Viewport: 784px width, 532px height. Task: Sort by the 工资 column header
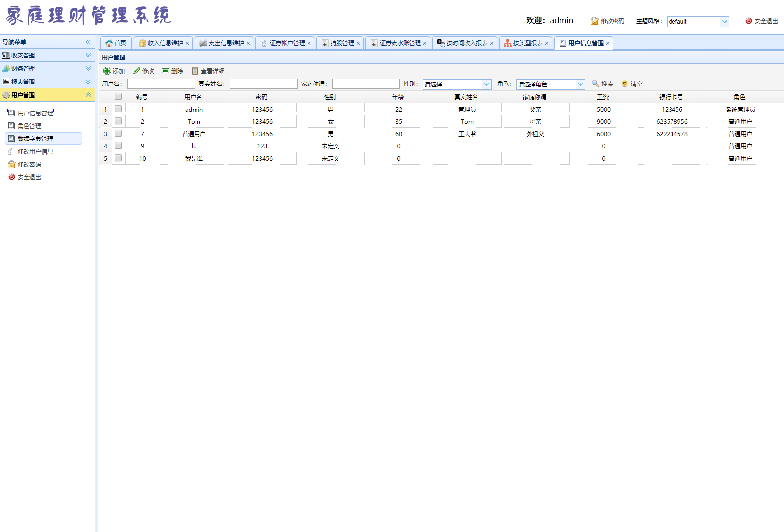click(x=603, y=97)
